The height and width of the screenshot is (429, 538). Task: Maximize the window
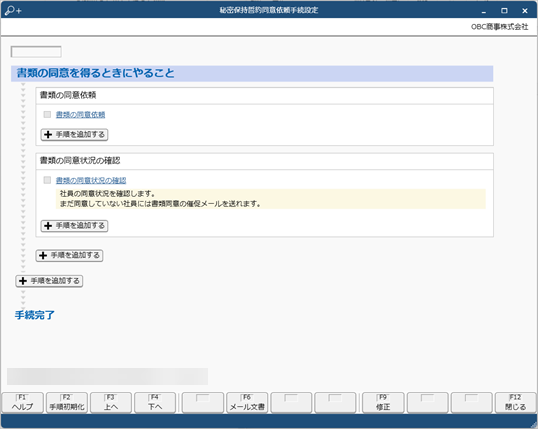504,11
